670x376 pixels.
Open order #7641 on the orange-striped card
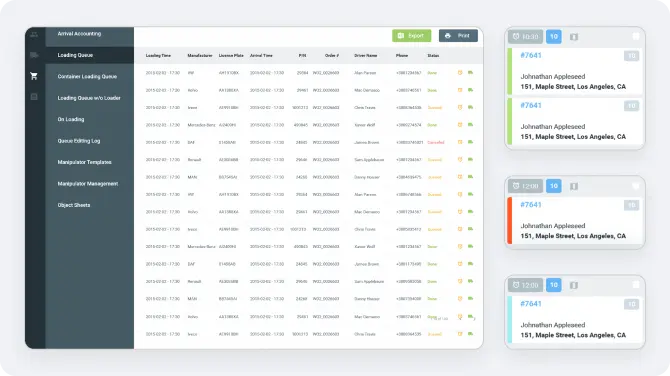(531, 205)
